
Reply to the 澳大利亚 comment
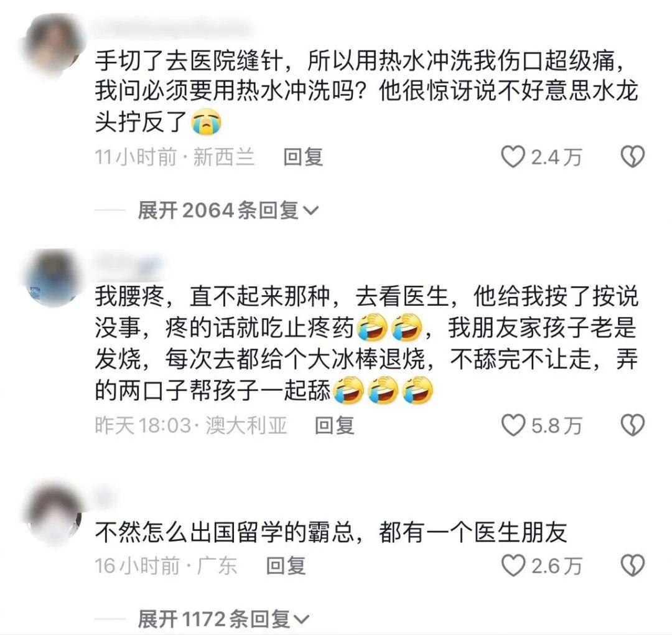click(335, 425)
